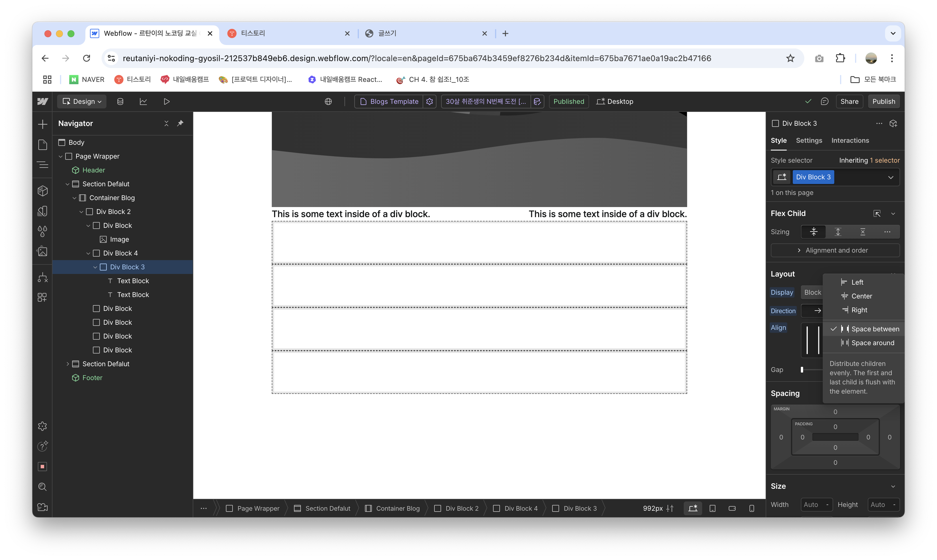
Task: Click the Gap slider handle
Action: (x=802, y=369)
